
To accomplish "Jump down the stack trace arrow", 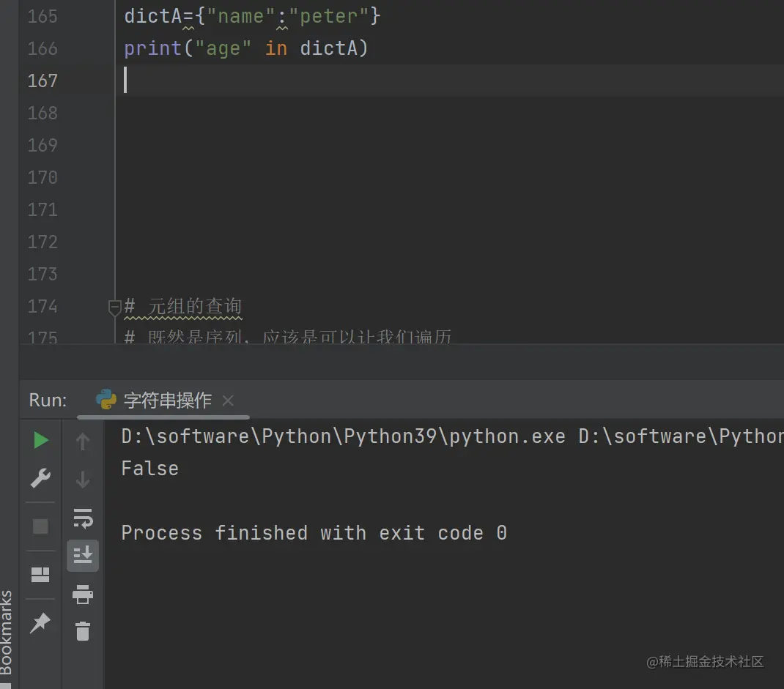I will tap(83, 480).
